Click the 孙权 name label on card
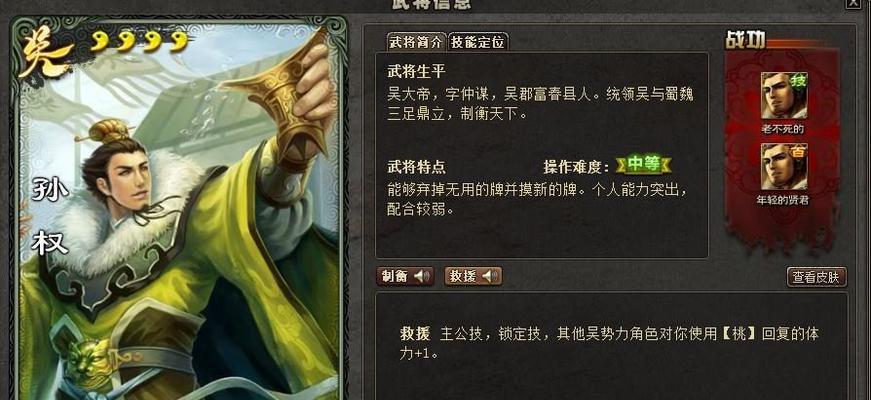 51,216
